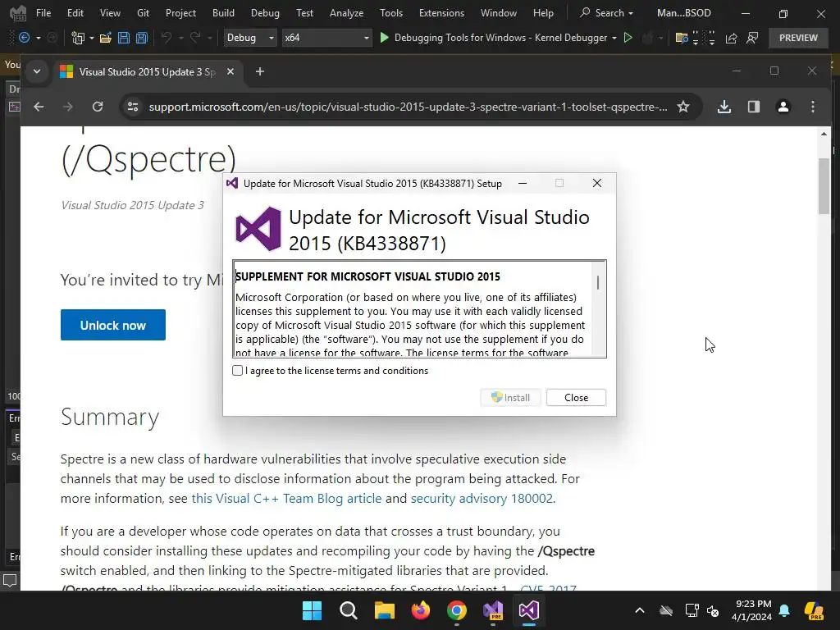Click the Send Feedback icon in Visual Studio
Image resolution: width=840 pixels, height=630 pixels.
pos(752,38)
